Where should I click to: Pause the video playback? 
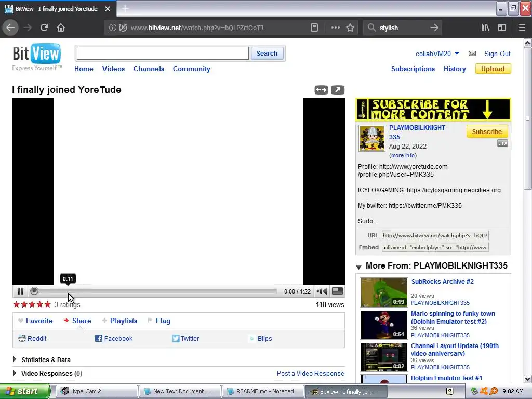[x=20, y=291]
